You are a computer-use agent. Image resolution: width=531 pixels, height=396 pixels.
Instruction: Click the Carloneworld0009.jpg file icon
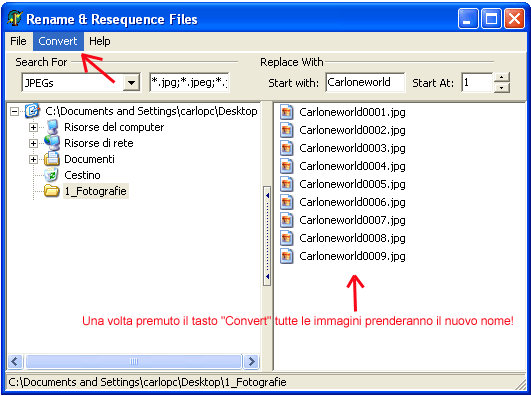(286, 256)
